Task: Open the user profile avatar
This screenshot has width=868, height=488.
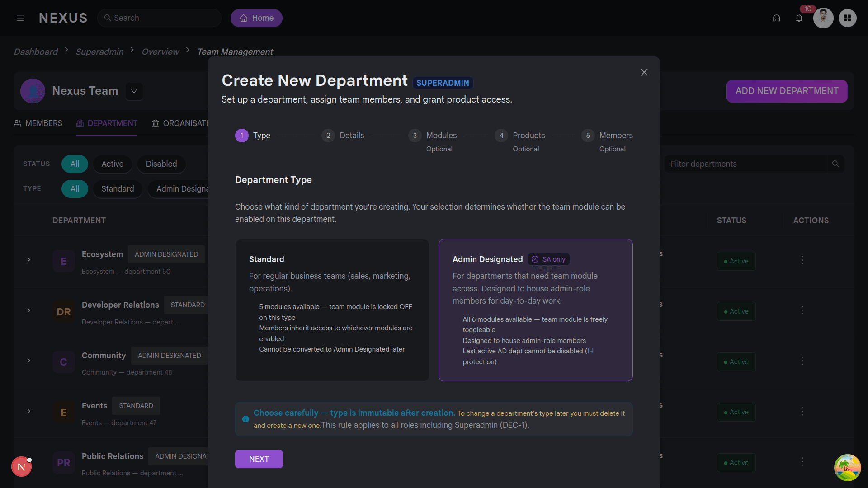Action: pyautogui.click(x=823, y=18)
